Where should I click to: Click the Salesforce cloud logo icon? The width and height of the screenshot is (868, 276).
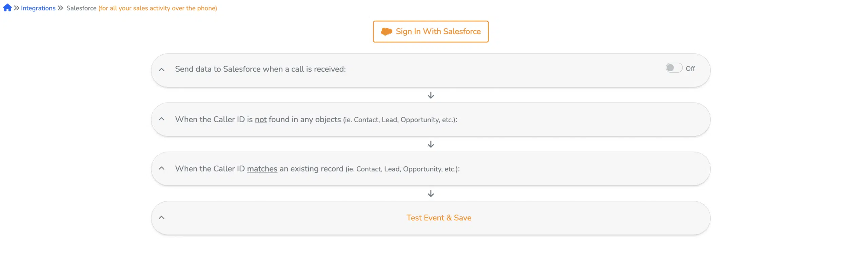tap(387, 32)
